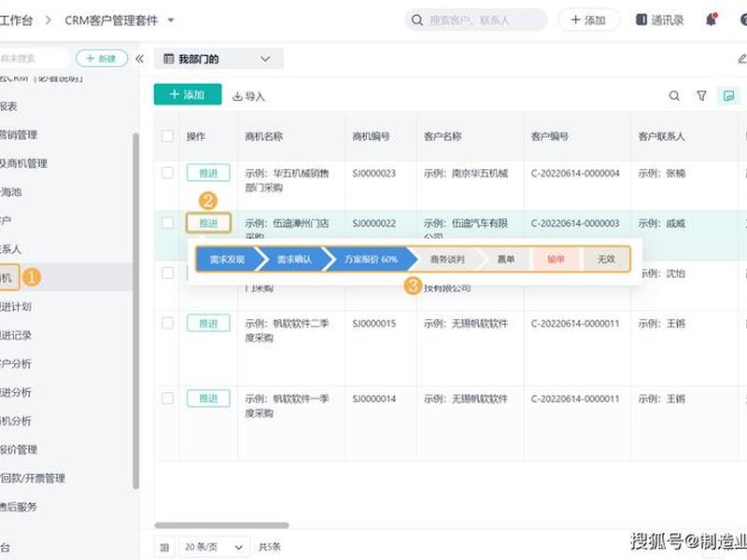
Task: Open 报价管理 sidebar item
Action: click(19, 450)
